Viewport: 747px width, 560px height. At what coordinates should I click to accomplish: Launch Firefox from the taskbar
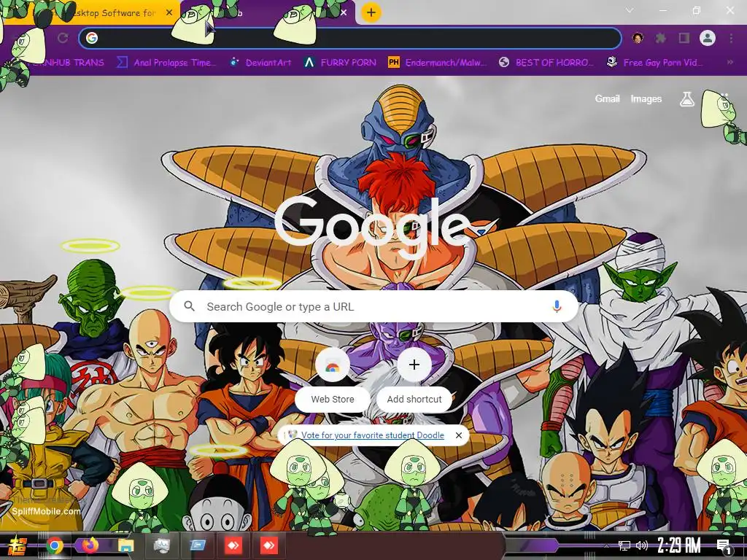90,545
